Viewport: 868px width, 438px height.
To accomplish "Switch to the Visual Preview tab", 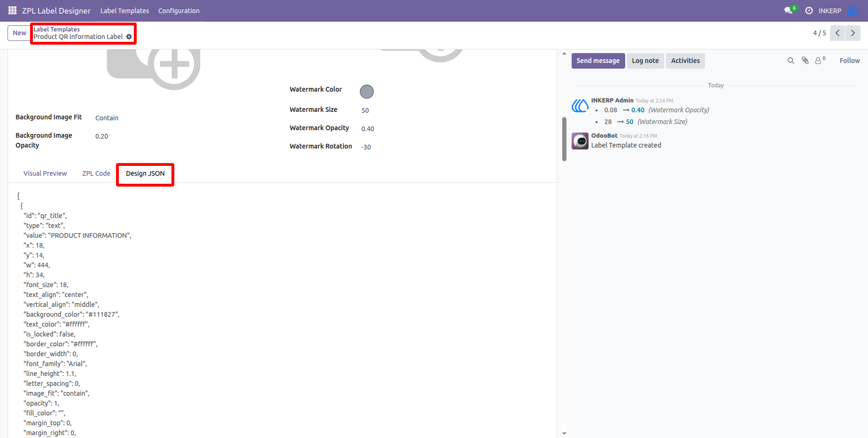I will point(45,173).
